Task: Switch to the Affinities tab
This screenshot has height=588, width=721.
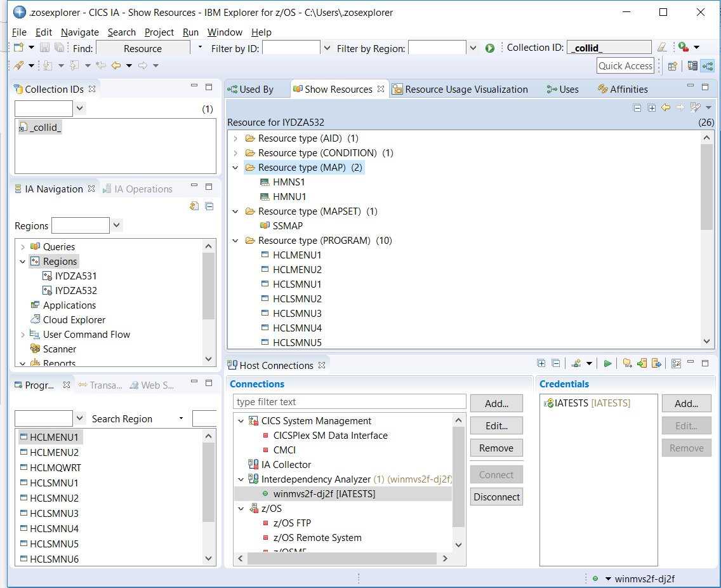Action: pos(623,90)
